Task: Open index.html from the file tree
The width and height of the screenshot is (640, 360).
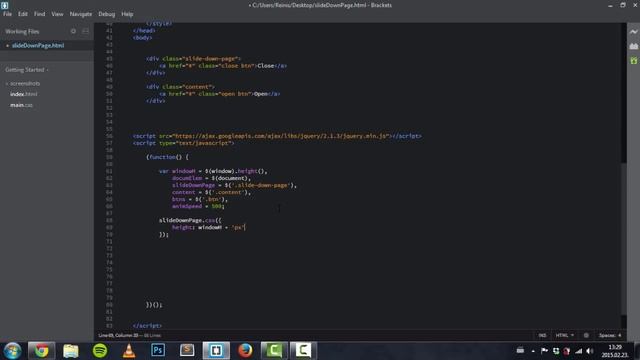Action: tap(23, 94)
